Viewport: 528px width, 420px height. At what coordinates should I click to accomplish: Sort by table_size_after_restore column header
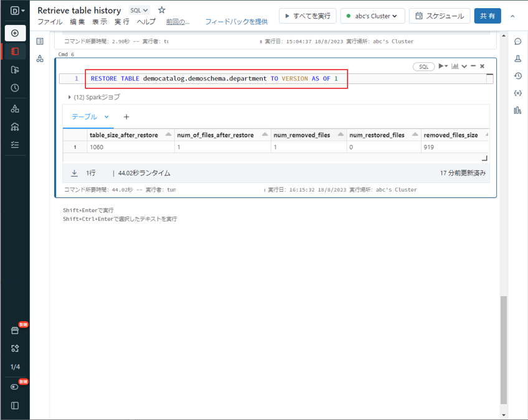point(124,135)
